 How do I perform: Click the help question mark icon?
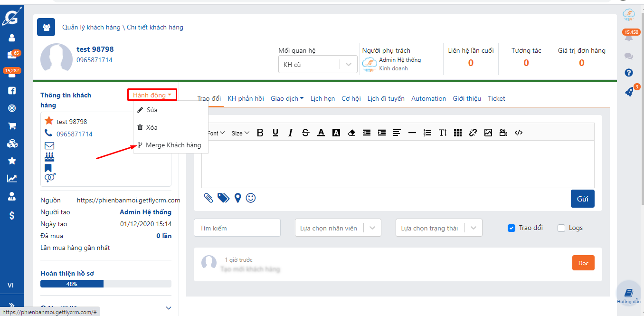coord(629,73)
